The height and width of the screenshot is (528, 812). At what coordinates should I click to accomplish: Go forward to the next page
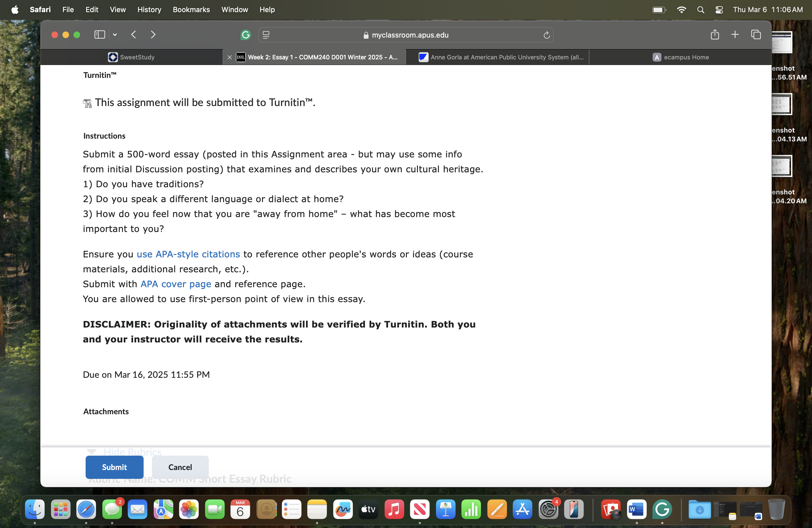click(153, 35)
